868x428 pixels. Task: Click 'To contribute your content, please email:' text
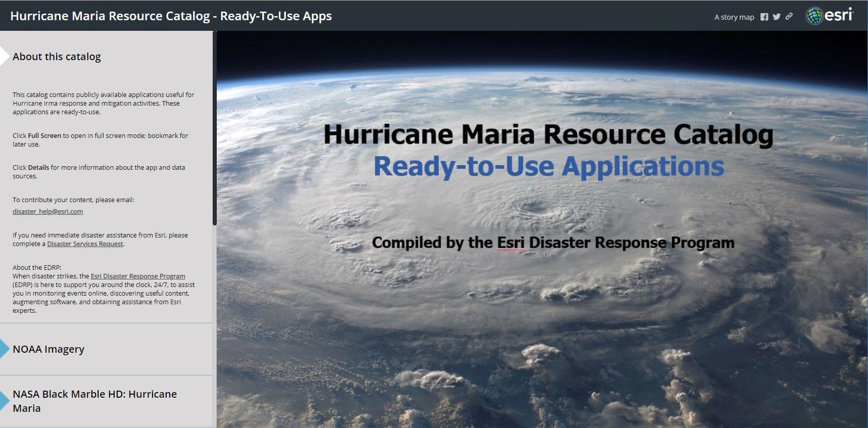pyautogui.click(x=73, y=200)
